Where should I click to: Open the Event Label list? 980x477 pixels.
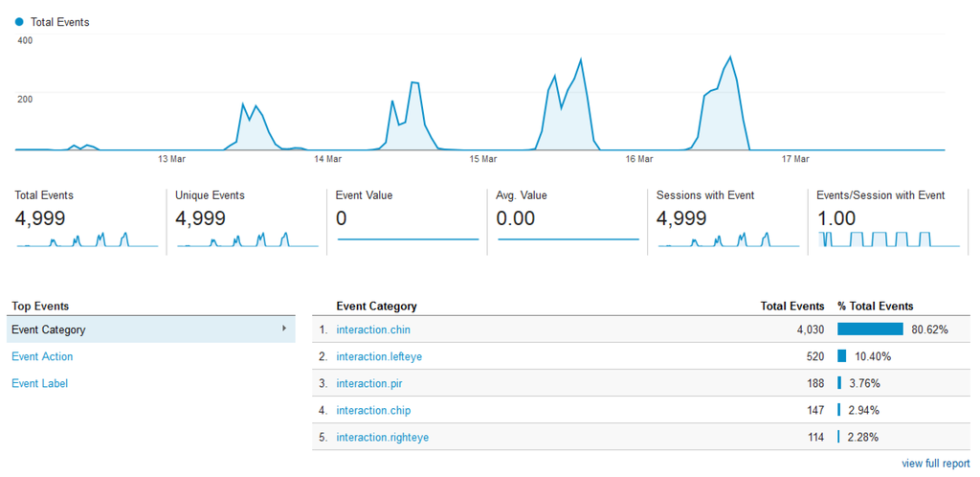(39, 383)
